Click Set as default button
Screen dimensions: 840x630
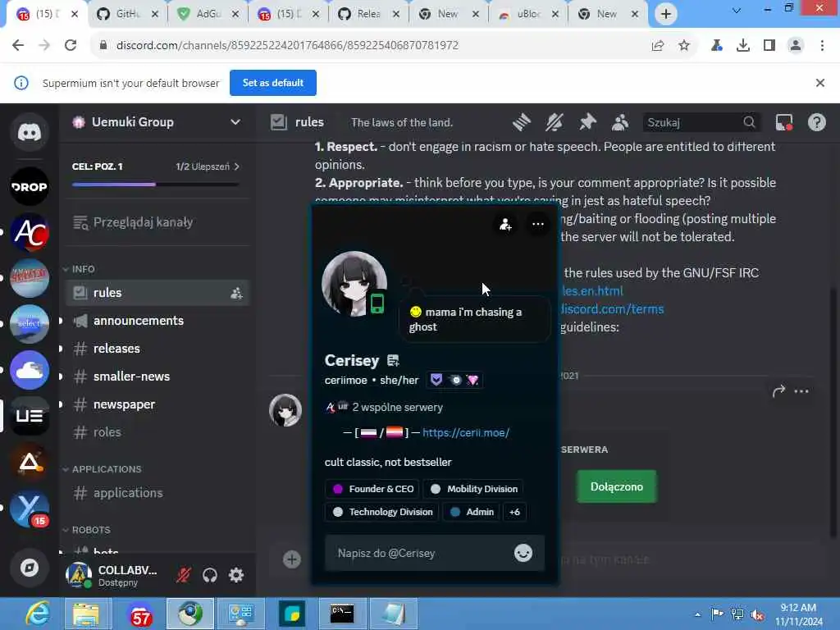point(272,83)
